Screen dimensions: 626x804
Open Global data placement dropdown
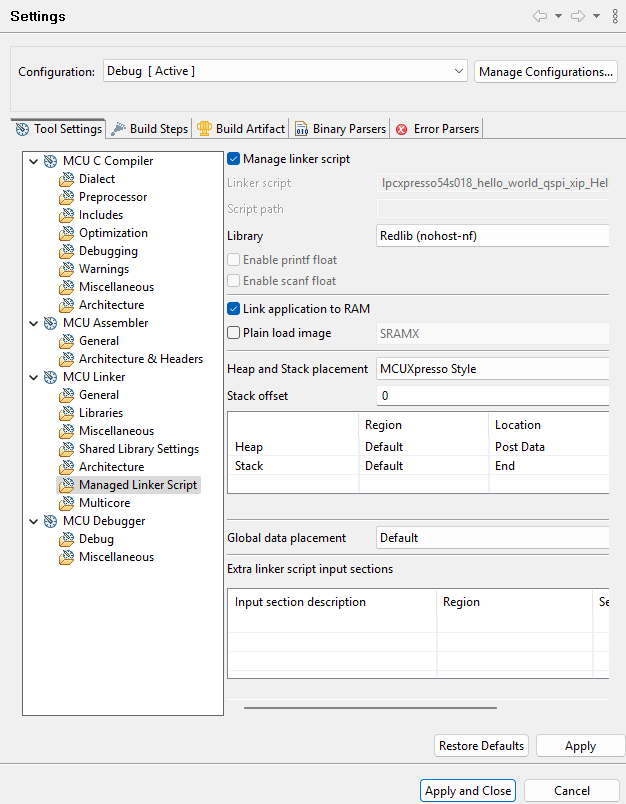click(493, 538)
